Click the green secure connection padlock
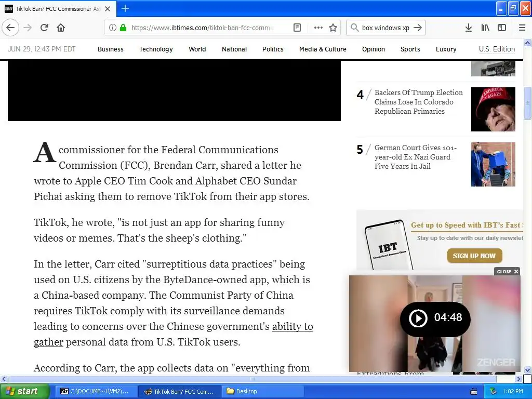Image resolution: width=532 pixels, height=399 pixels. click(123, 28)
